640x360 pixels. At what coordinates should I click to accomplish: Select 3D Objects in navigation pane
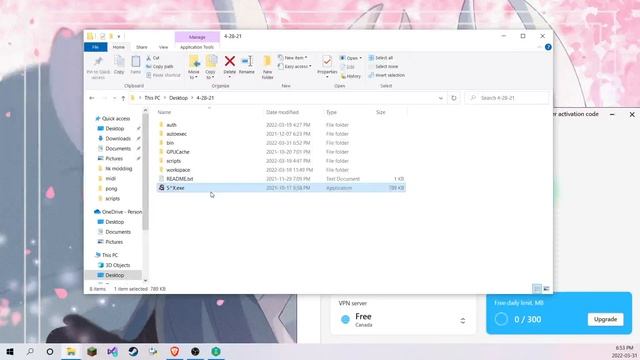(118, 265)
